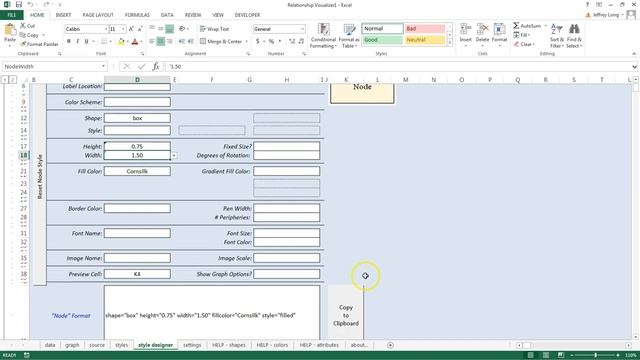This screenshot has width=640, height=360.
Task: Expand the formula bar
Action: (x=634, y=67)
